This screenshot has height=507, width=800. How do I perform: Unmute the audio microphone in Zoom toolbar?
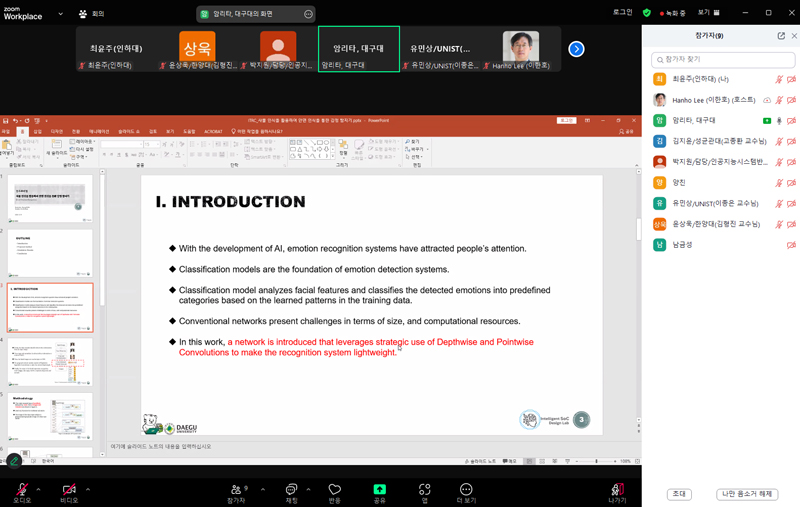tap(21, 489)
